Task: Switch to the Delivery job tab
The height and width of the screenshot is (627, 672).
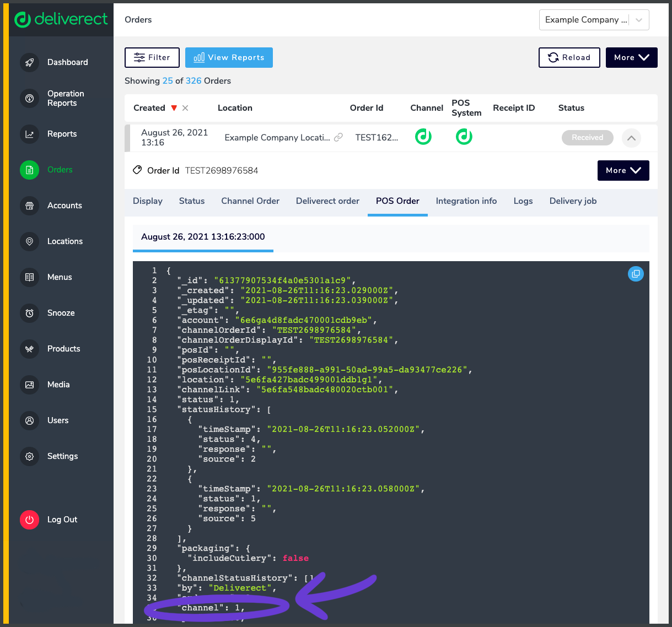Action: pos(573,201)
